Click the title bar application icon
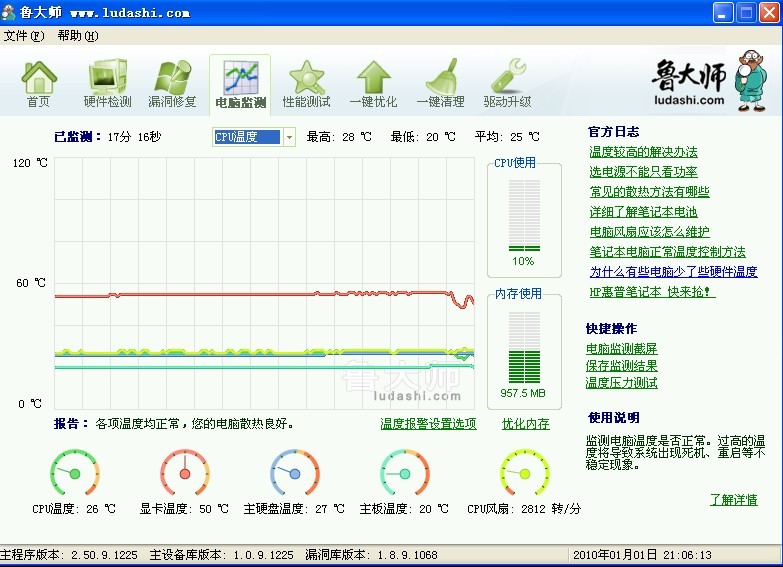The width and height of the screenshot is (783, 567). pos(8,12)
